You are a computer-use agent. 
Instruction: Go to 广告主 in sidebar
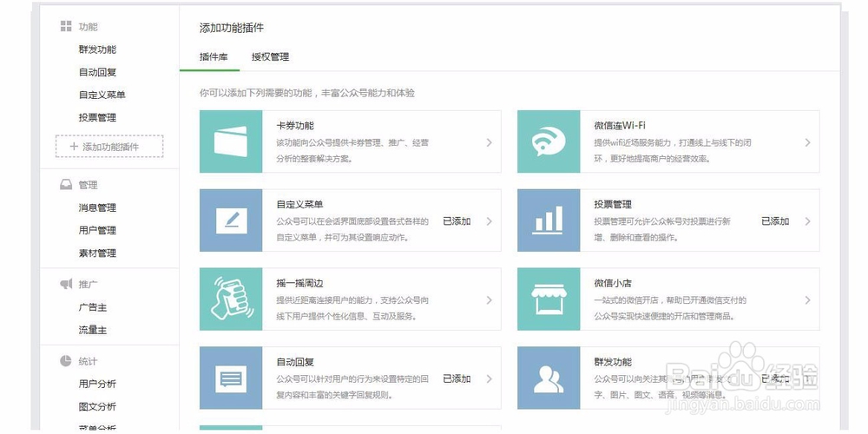[93, 306]
